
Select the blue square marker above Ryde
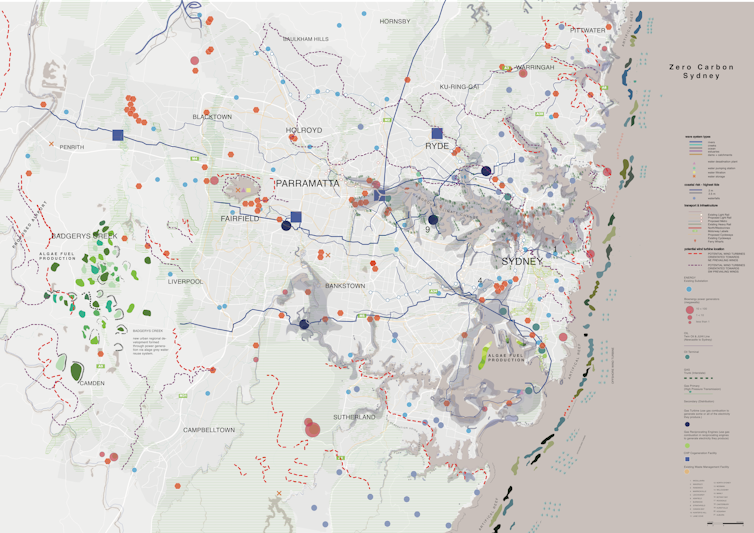(436, 132)
